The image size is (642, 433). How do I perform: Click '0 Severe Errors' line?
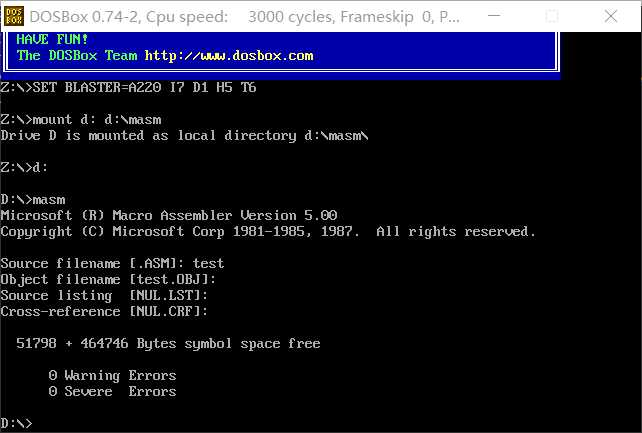tap(112, 391)
